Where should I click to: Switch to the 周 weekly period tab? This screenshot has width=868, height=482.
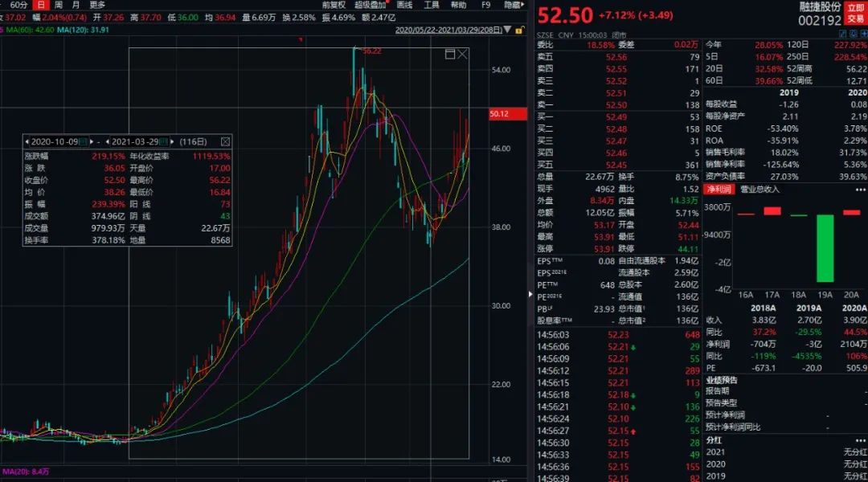(57, 5)
